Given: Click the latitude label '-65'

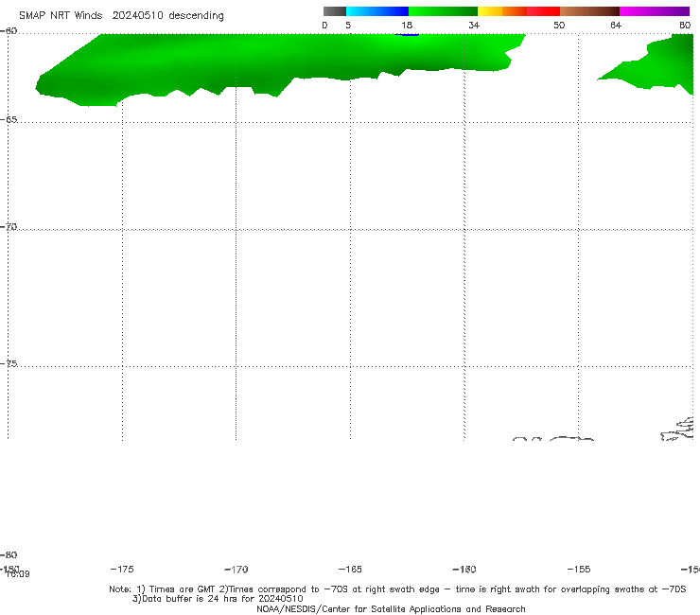Looking at the screenshot, I should 9,120.
